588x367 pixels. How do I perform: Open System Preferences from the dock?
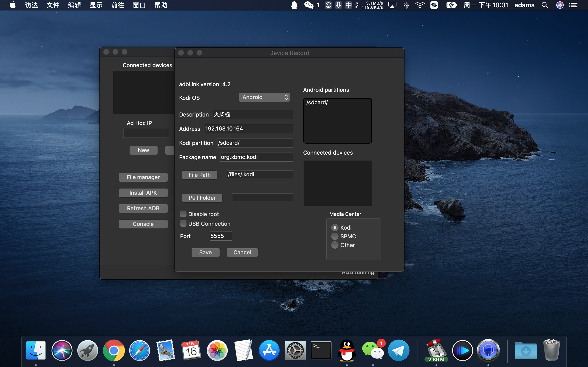click(295, 350)
